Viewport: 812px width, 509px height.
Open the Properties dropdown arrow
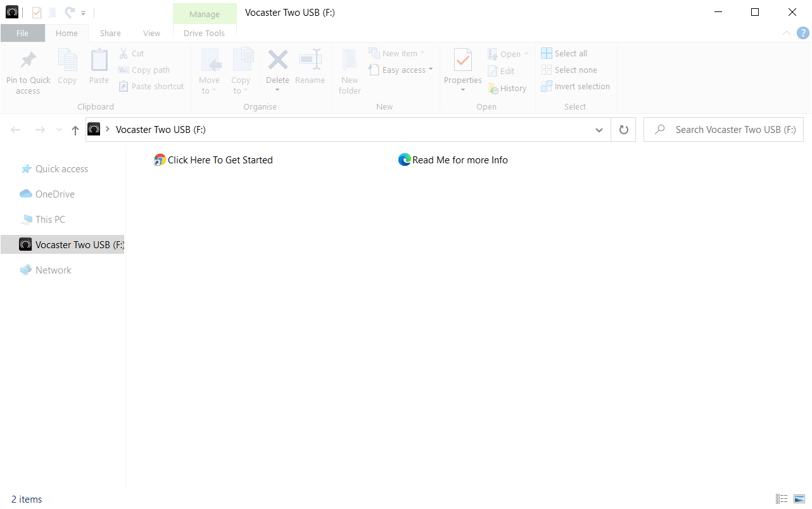coord(463,91)
